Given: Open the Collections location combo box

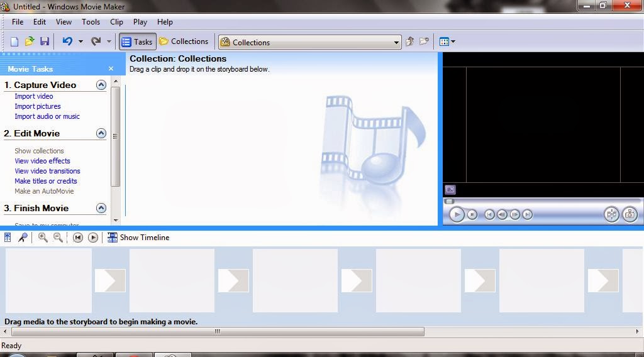Looking at the screenshot, I should 309,42.
